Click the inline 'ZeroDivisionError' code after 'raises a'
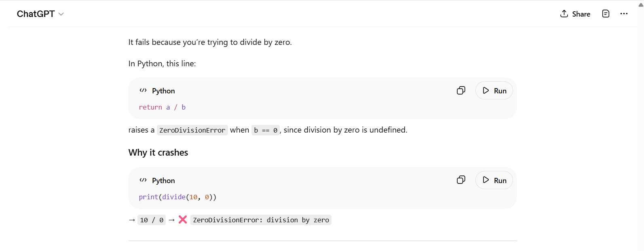The width and height of the screenshot is (644, 251). (192, 130)
